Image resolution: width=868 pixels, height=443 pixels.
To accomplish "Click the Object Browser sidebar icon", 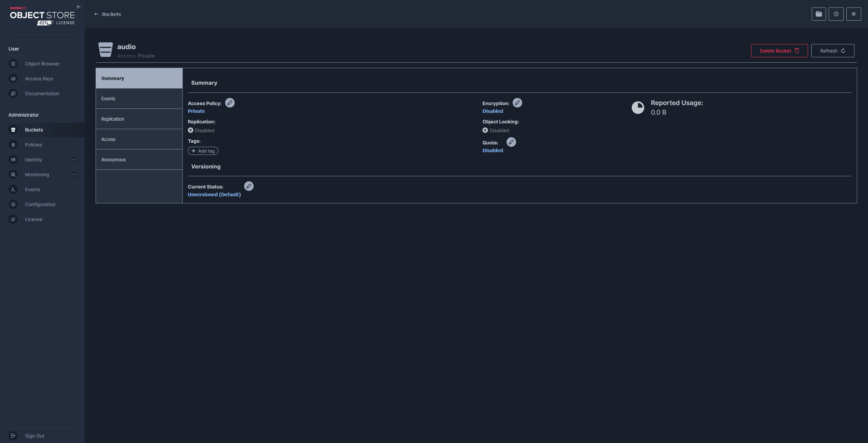I will coord(13,64).
